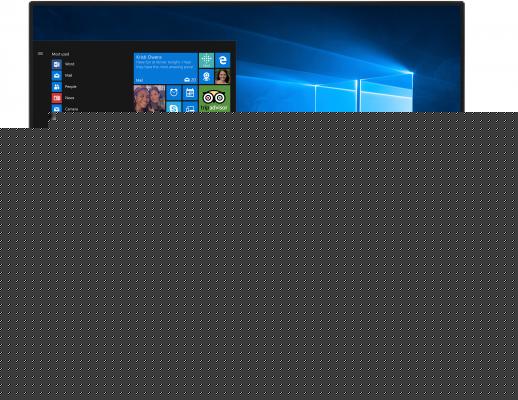Open the connect devices tile beside Skype
Image resolution: width=518 pixels, height=400 pixels.
point(190,107)
